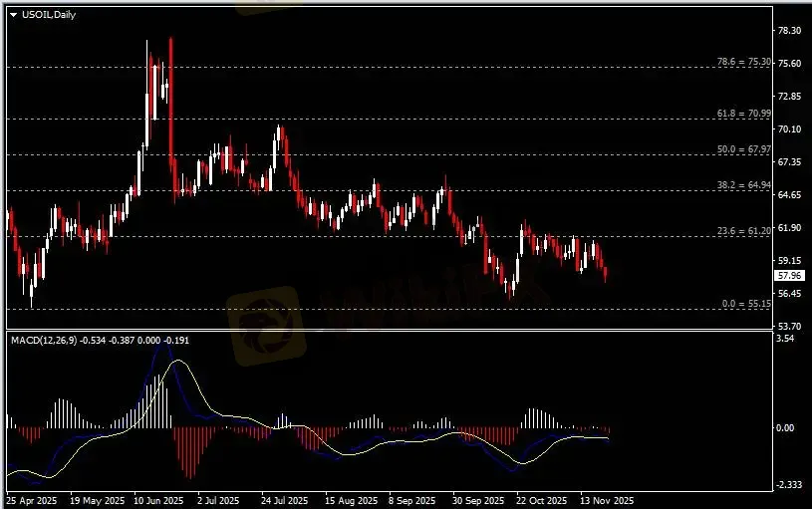Select the 61.8 = 70.99 Fibonacci label
The image size is (812, 509).
743,114
